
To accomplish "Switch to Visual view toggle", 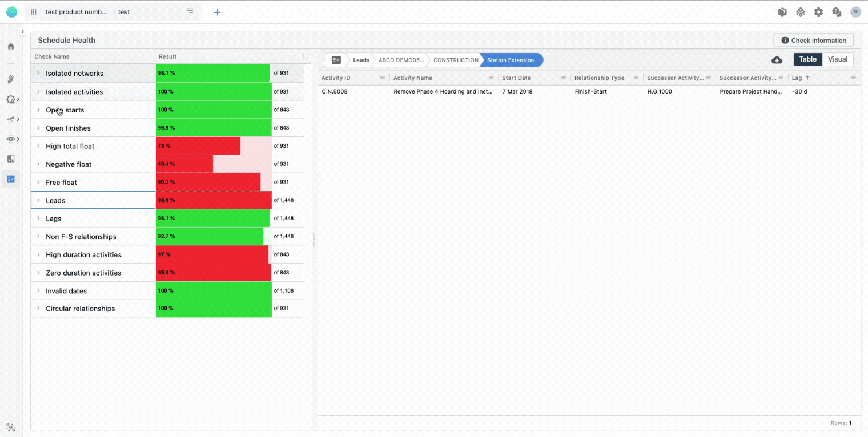I will [838, 59].
